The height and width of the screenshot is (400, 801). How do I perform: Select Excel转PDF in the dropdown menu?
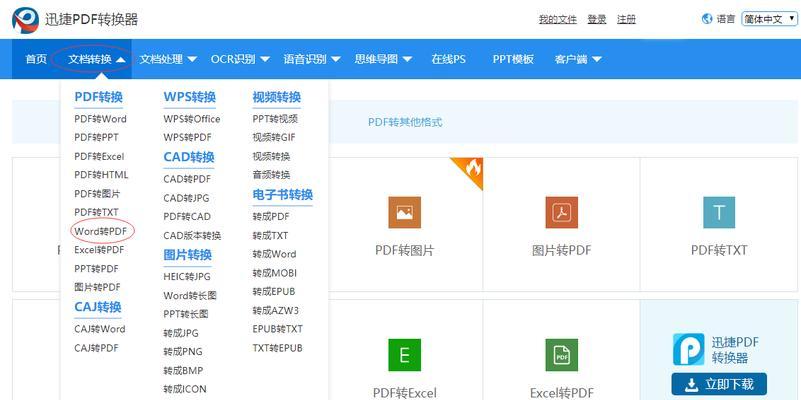pos(99,250)
